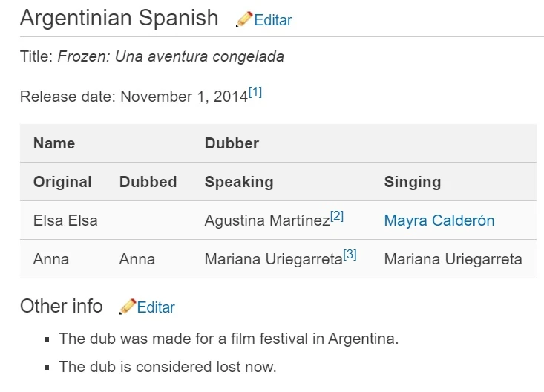Image resolution: width=544 pixels, height=392 pixels.
Task: Click the Elsa Elsa table cell
Action: coord(65,220)
